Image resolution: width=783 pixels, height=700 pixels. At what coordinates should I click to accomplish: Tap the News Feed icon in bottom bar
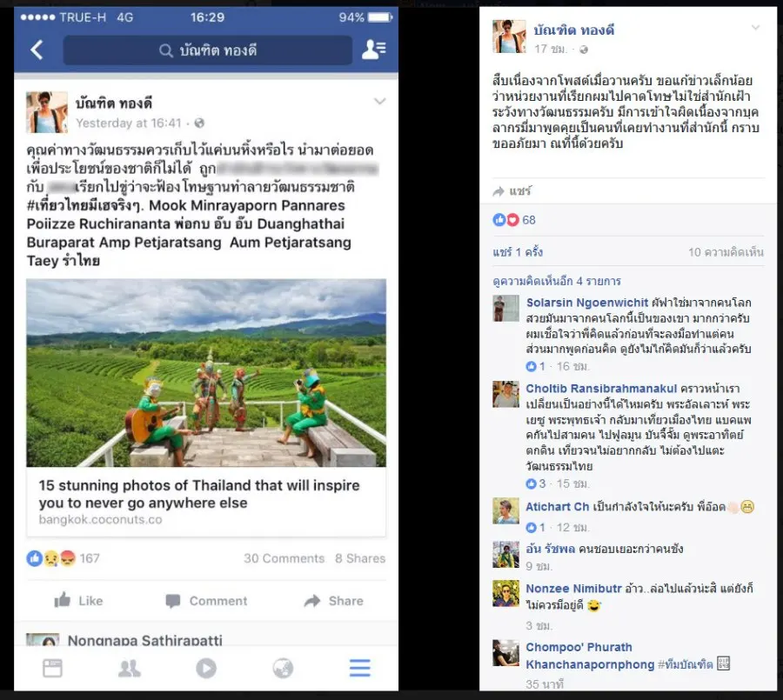click(52, 668)
